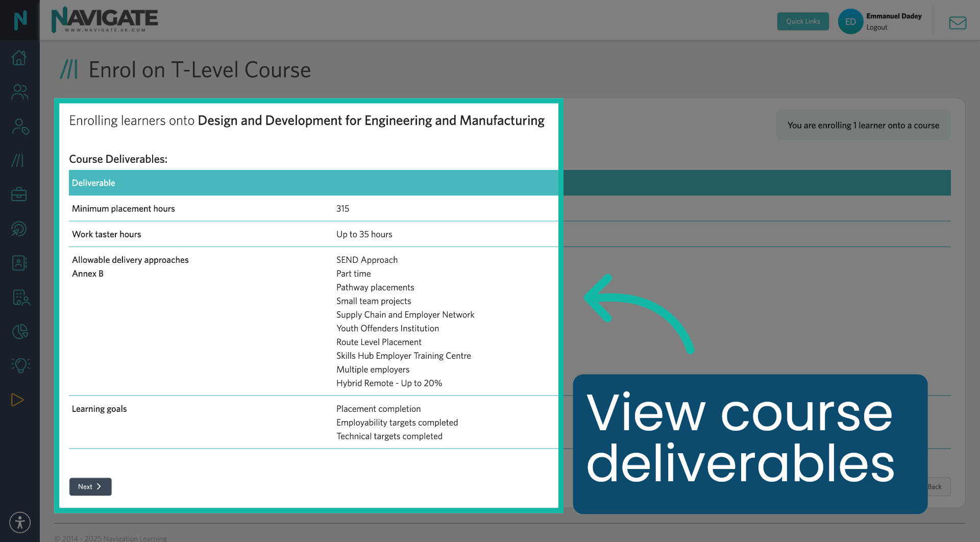Select the compass navigation icon in sidebar
980x542 pixels.
[19, 229]
